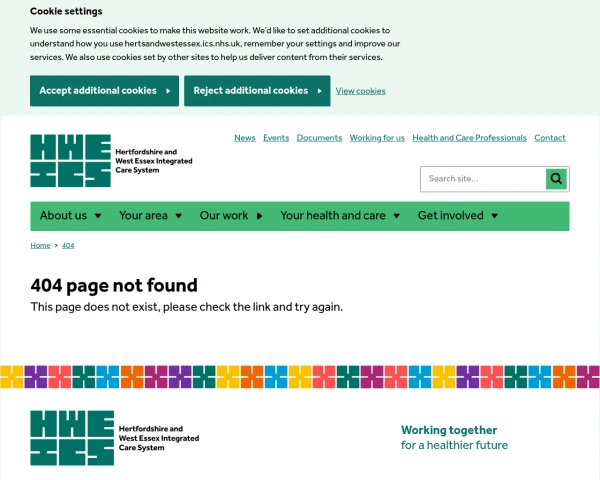Expand the Our work arrow

[259, 216]
